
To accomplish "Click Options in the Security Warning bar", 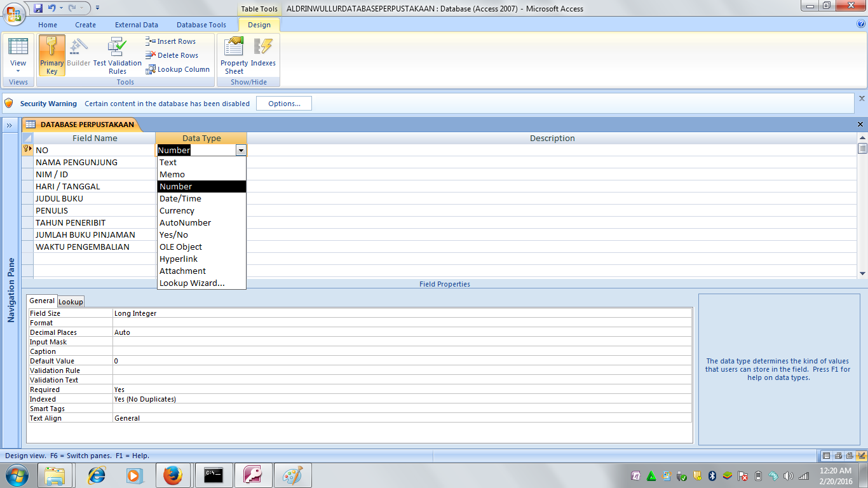I will 283,103.
